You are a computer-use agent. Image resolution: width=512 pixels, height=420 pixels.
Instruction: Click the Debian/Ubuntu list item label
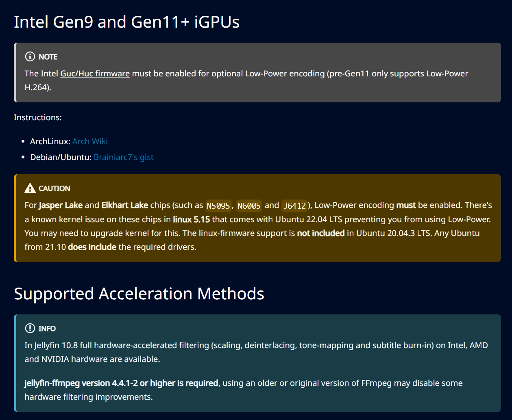[x=61, y=157]
